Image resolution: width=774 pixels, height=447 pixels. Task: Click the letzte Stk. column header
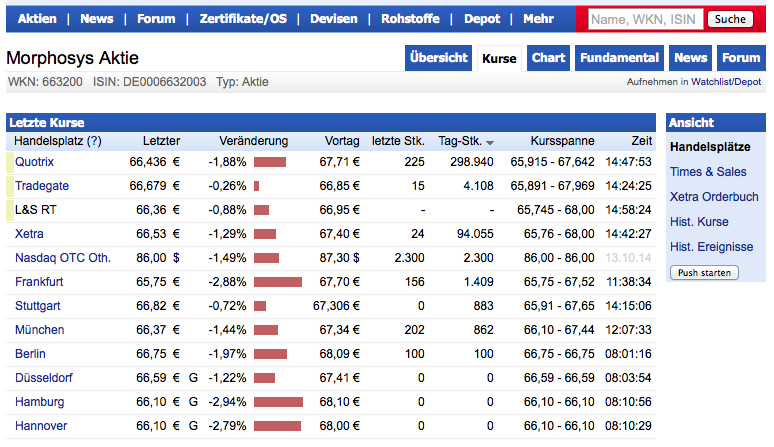tap(398, 141)
